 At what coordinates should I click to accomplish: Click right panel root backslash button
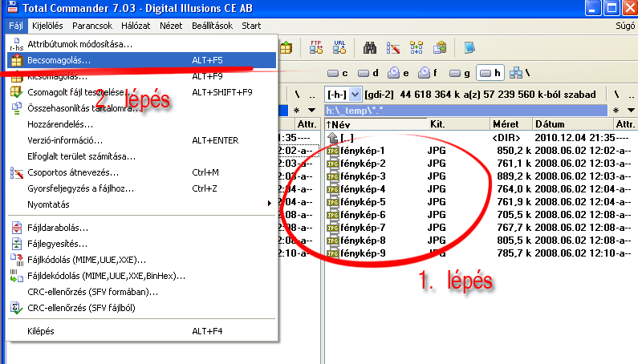(617, 95)
